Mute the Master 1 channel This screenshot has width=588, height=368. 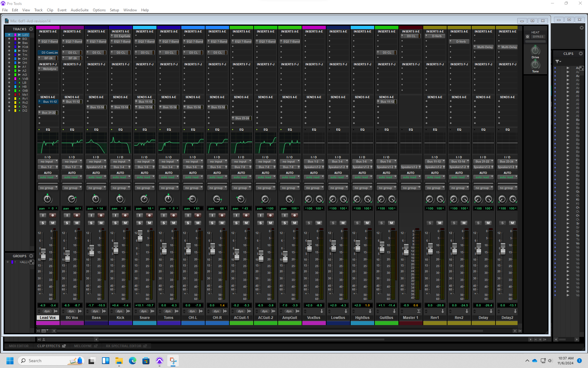tap(416, 223)
